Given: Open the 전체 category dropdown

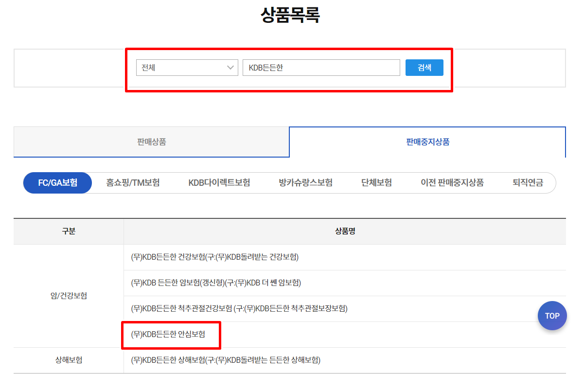Looking at the screenshot, I should (187, 68).
